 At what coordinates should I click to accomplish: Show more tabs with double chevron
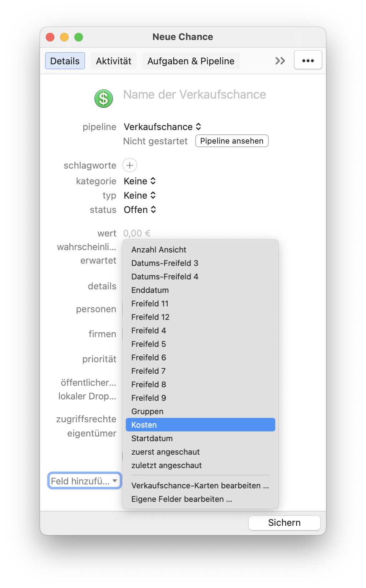point(280,61)
